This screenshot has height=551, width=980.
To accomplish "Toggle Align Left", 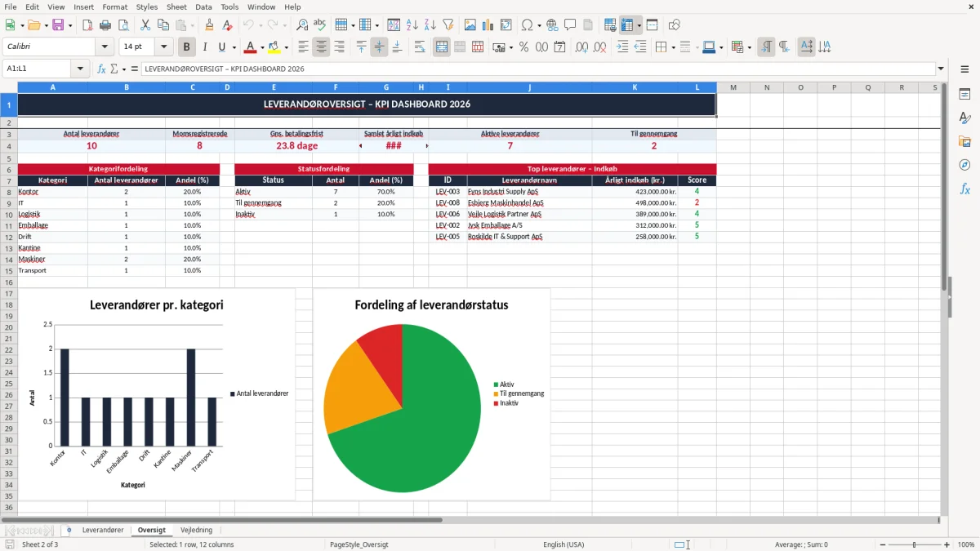I will (x=303, y=47).
